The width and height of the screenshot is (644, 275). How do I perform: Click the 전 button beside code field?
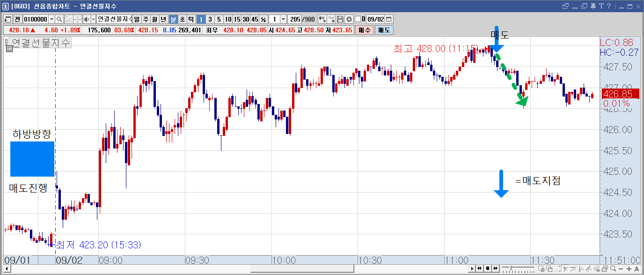click(17, 19)
